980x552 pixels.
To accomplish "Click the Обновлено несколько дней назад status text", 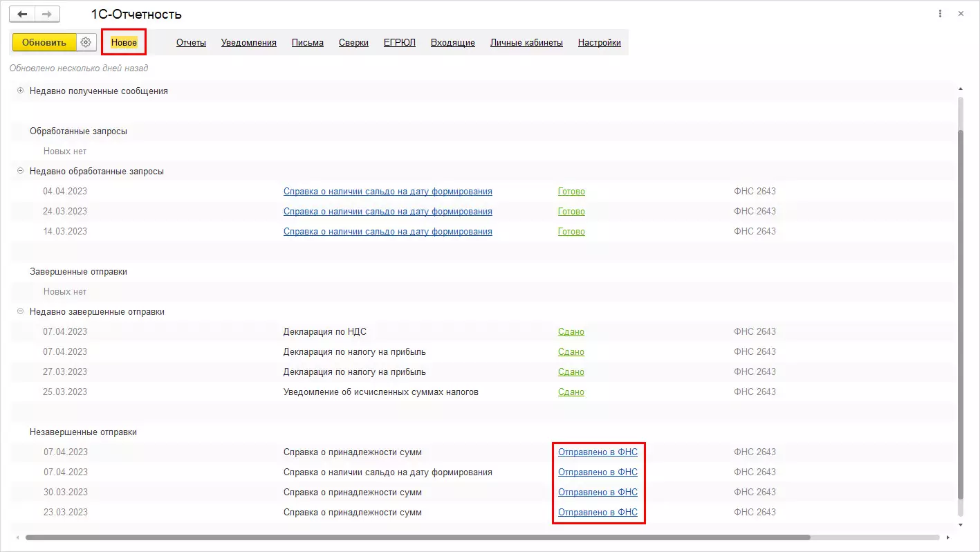I will pos(79,68).
